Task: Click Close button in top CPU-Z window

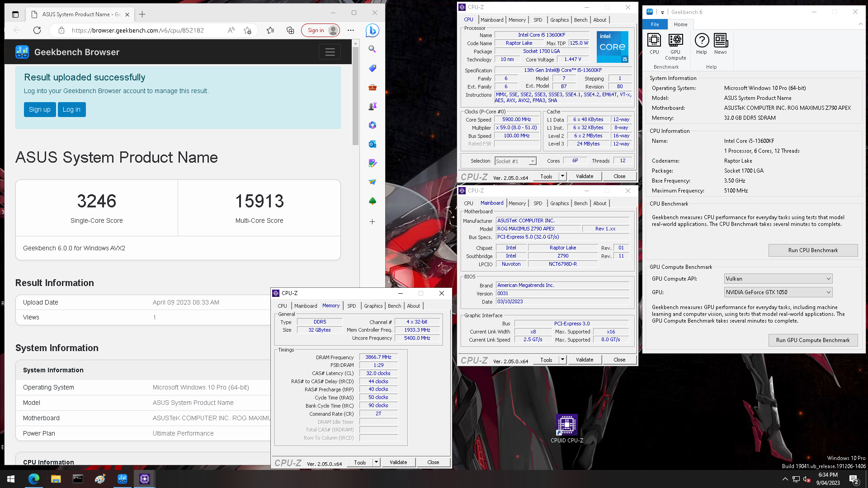Action: click(x=619, y=176)
